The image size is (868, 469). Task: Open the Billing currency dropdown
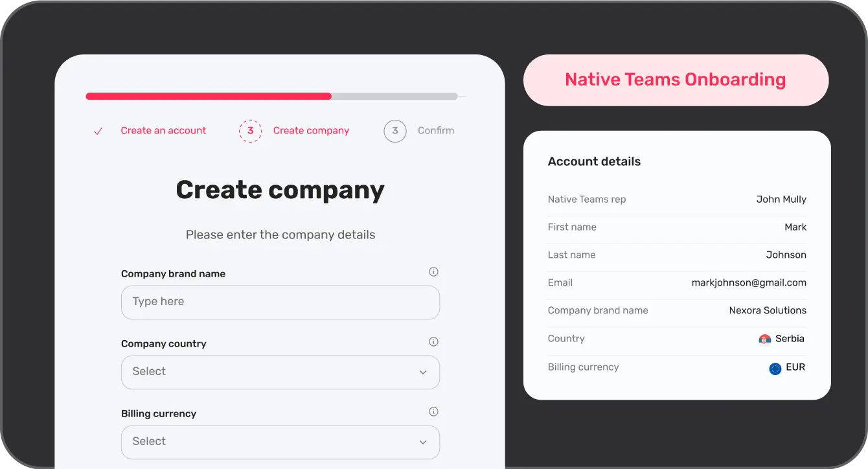280,442
